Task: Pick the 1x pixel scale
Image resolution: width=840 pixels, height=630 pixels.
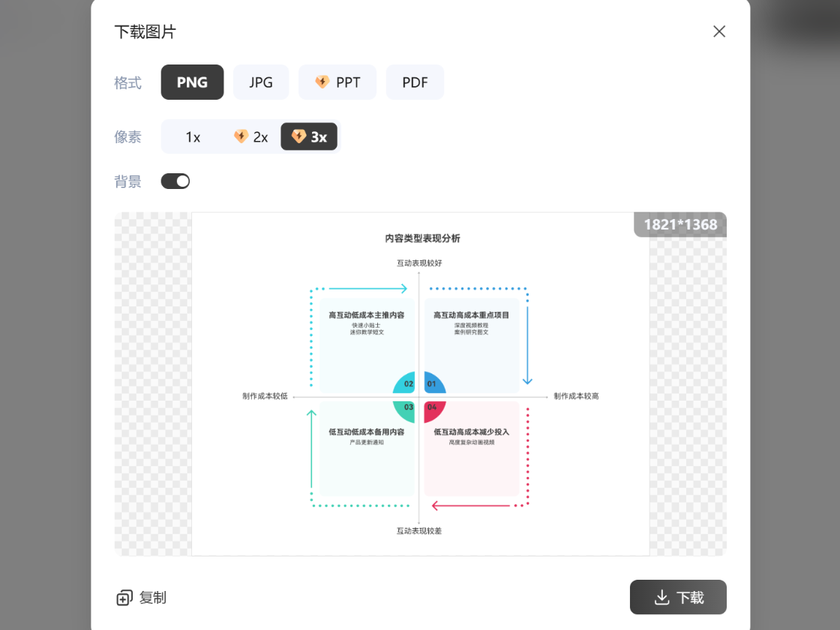Action: (193, 136)
